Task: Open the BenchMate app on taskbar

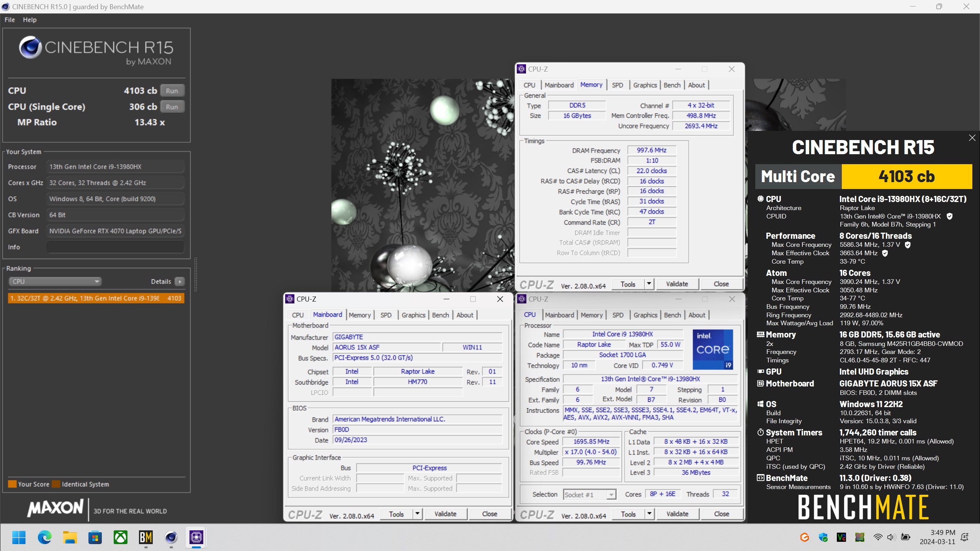Action: click(x=146, y=537)
